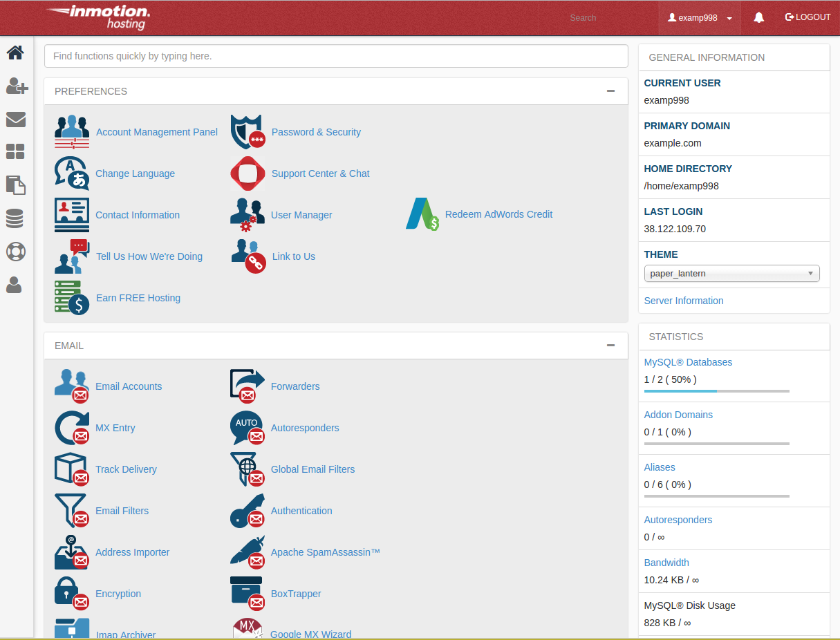Open the Password & Security shield icon
Screen dimensions: 840x640
pos(246,132)
